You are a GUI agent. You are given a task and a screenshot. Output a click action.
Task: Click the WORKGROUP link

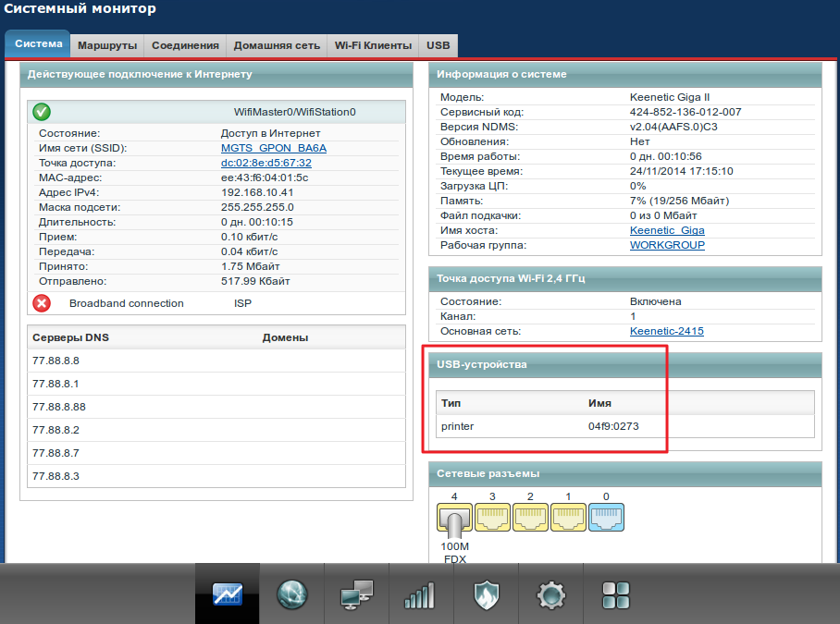click(x=667, y=245)
